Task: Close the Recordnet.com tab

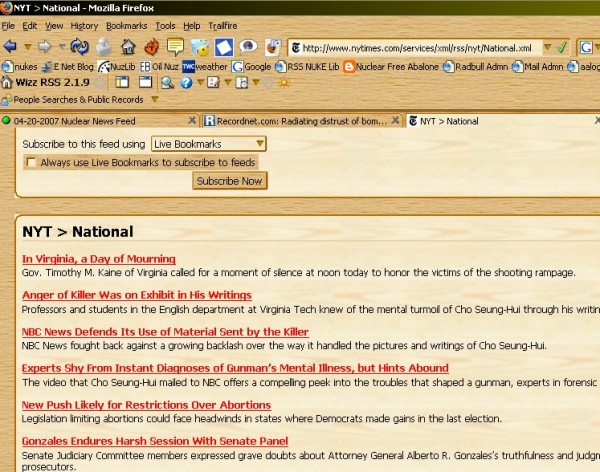Action: click(395, 121)
